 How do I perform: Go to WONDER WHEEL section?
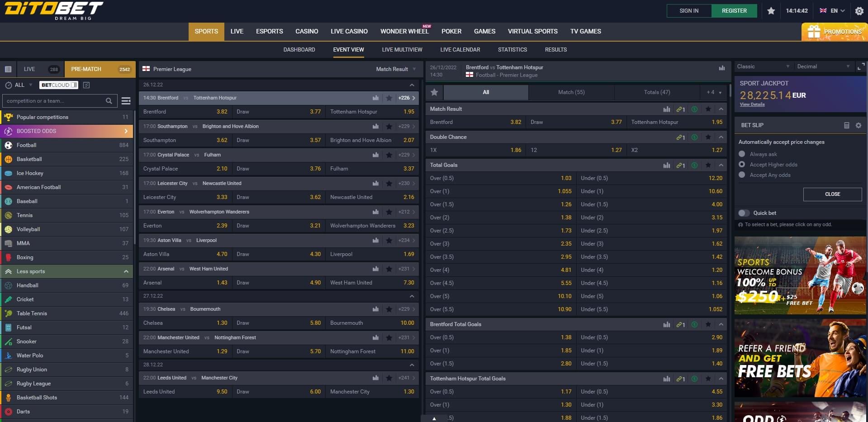point(404,32)
